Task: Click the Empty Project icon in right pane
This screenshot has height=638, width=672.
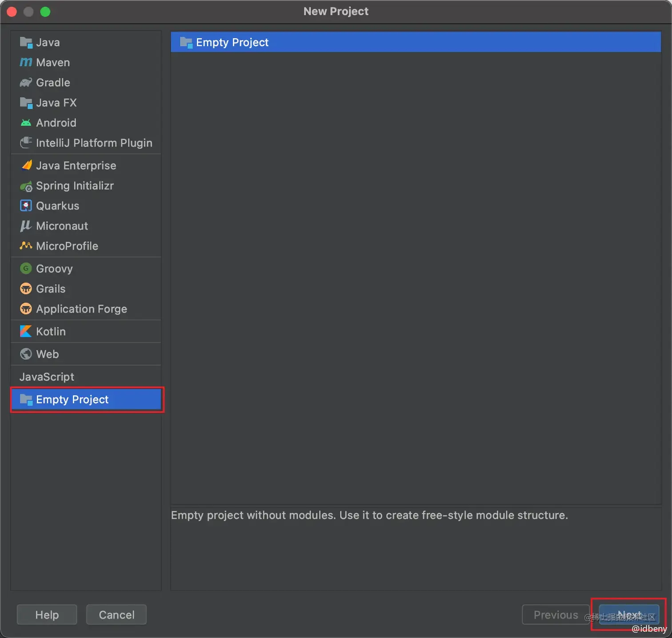Action: (x=186, y=43)
